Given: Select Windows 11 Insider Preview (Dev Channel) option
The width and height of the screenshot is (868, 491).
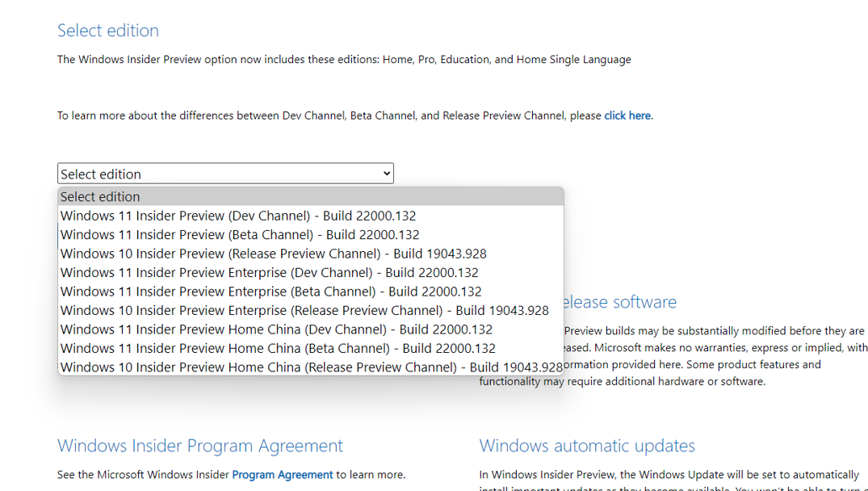Looking at the screenshot, I should point(311,216).
